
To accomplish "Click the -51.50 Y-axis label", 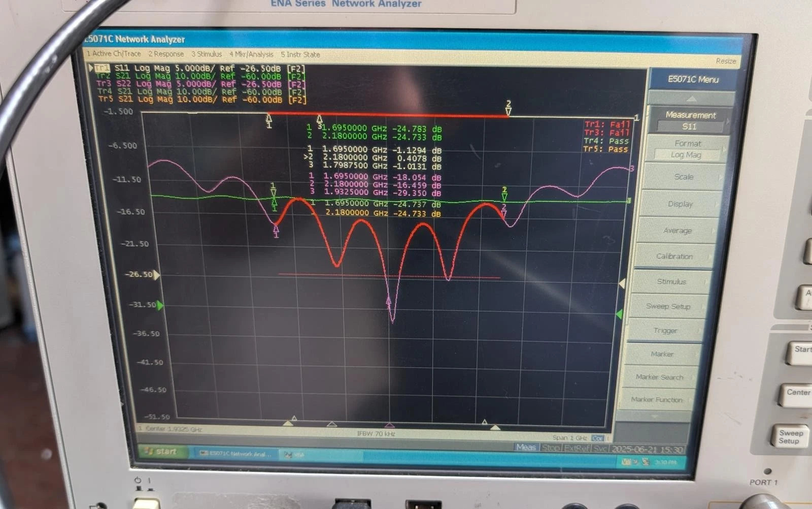I will pos(157,417).
